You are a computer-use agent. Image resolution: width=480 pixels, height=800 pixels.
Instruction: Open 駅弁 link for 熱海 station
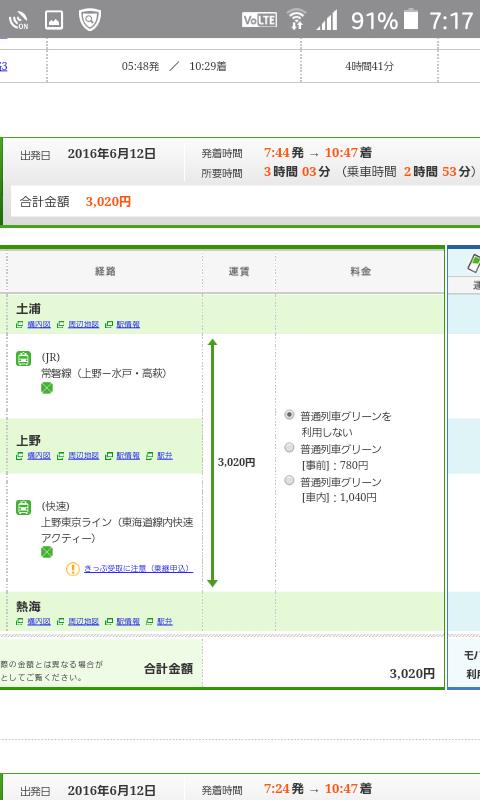[165, 621]
